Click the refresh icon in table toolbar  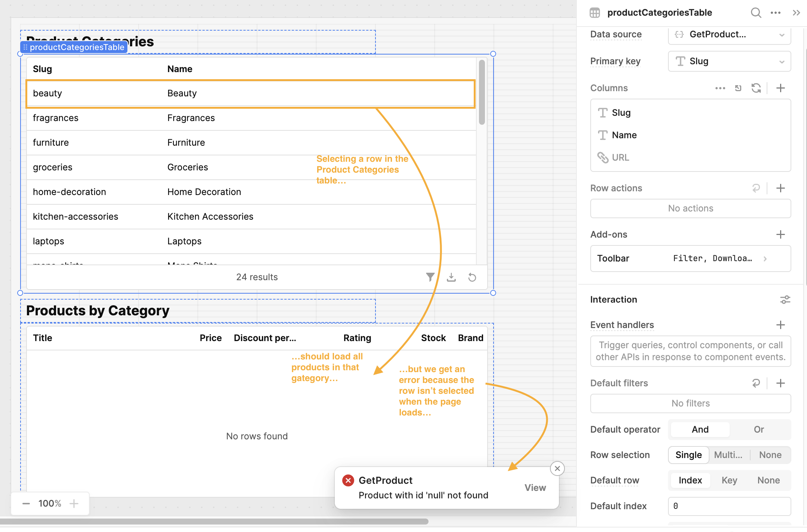tap(472, 277)
